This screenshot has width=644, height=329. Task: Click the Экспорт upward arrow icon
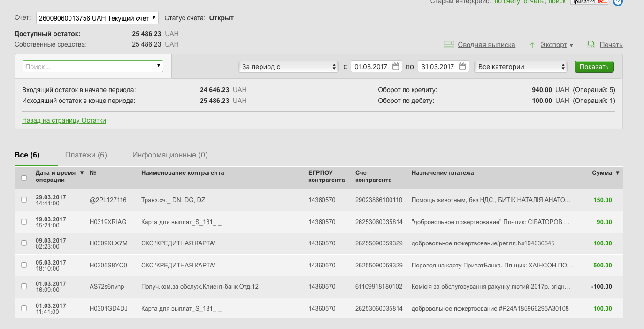click(x=532, y=45)
